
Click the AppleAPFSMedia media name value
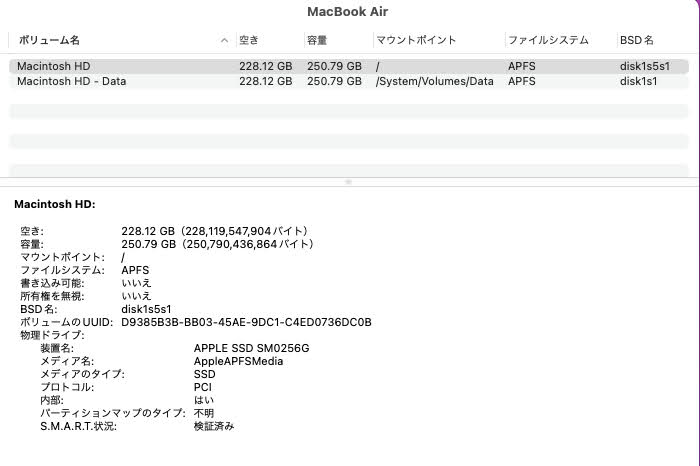coord(238,361)
